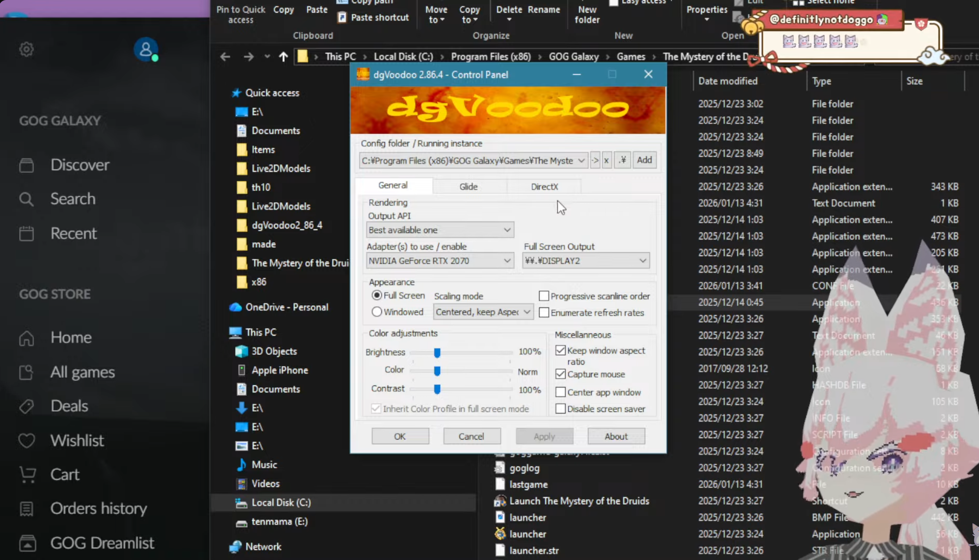
Task: Expand the Full Screen Output dropdown
Action: [586, 261]
